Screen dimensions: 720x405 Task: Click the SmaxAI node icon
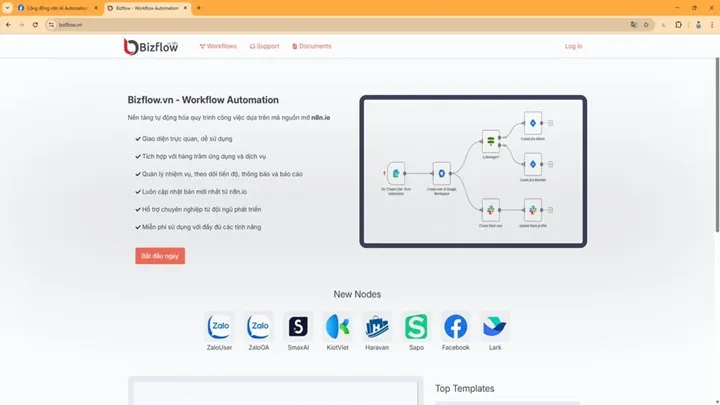coord(298,326)
